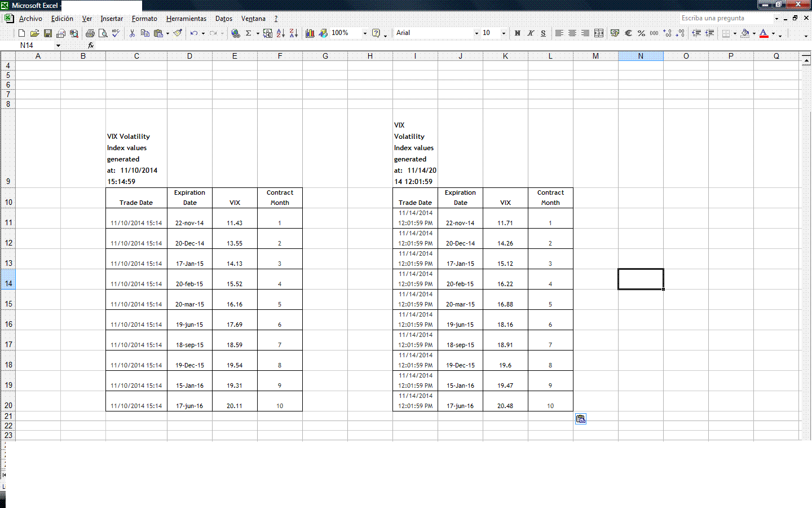Click the Open file folder icon
This screenshot has width=812, height=508.
[34, 33]
